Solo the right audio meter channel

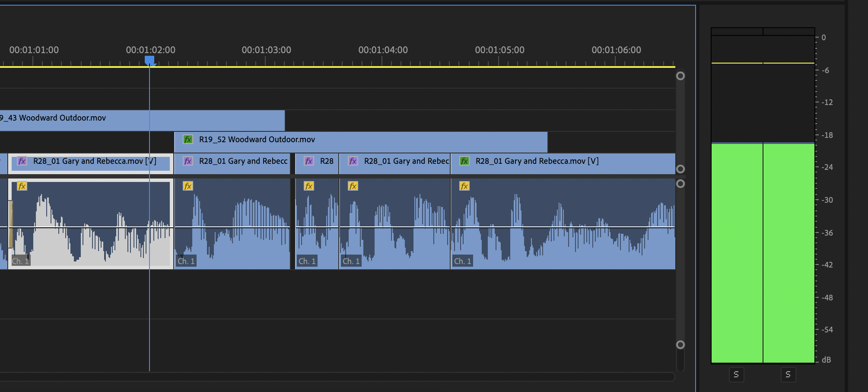coord(788,374)
